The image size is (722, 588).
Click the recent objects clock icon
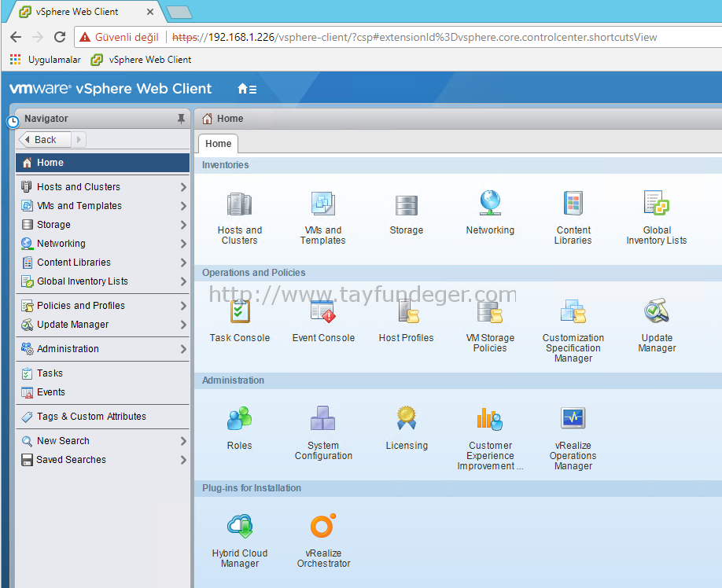13,122
